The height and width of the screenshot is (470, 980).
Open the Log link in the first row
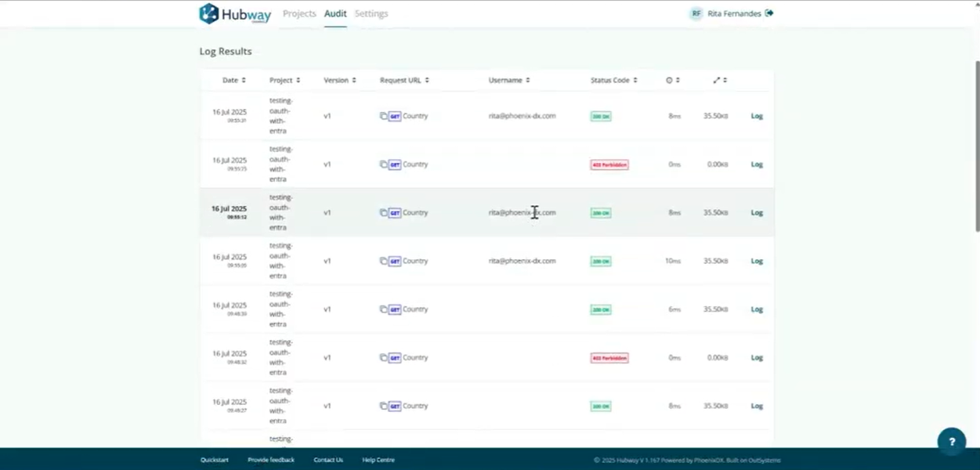point(757,116)
